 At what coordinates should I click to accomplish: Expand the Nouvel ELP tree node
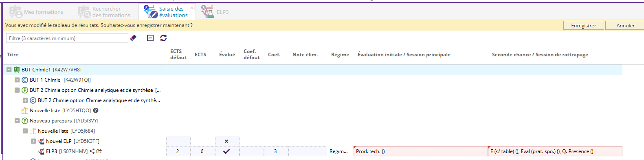coord(33,141)
